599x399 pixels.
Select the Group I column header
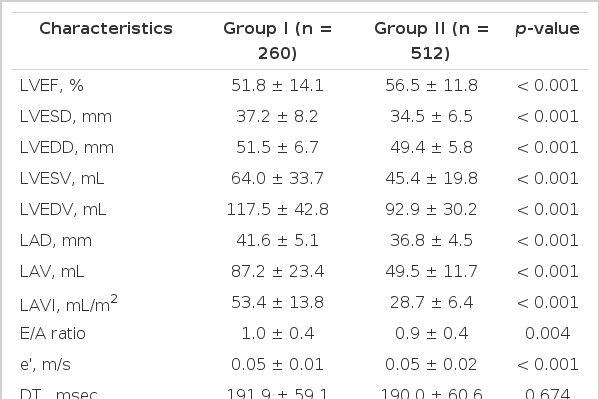[x=278, y=41]
